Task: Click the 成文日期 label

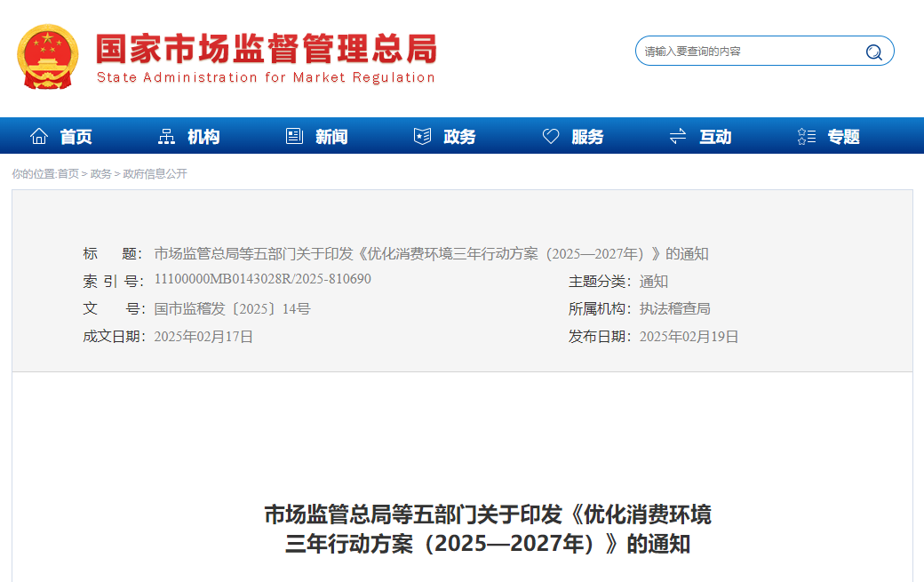Action: pos(113,337)
